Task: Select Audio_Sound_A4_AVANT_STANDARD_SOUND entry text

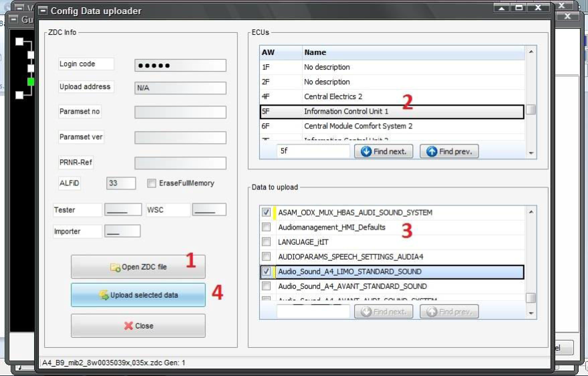Action: point(353,286)
